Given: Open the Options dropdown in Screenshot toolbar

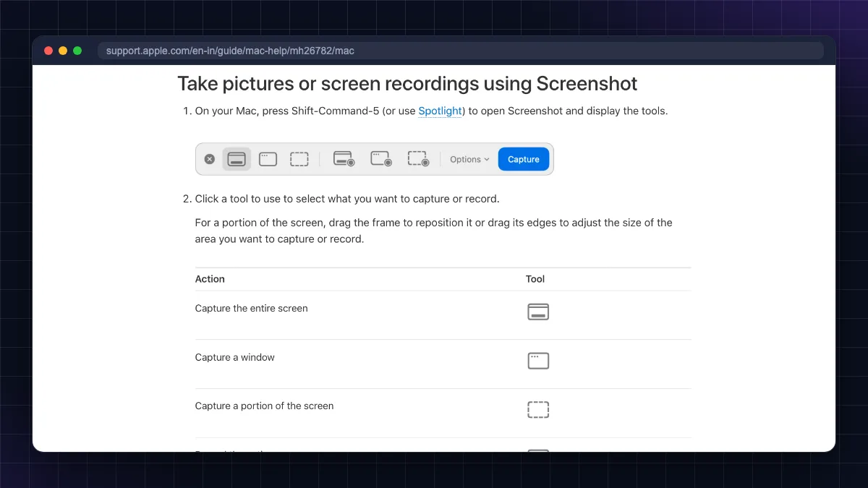Looking at the screenshot, I should coord(469,160).
